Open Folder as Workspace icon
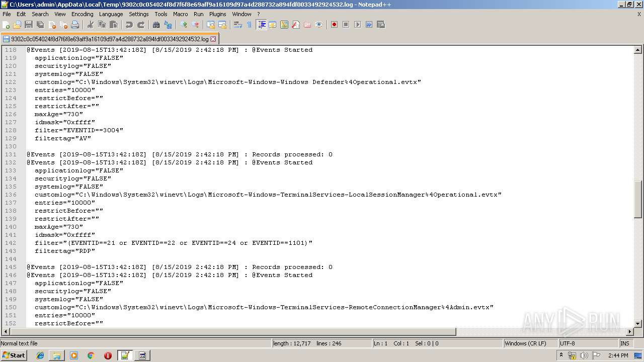Viewport: 644px width, 362px height. [x=307, y=25]
